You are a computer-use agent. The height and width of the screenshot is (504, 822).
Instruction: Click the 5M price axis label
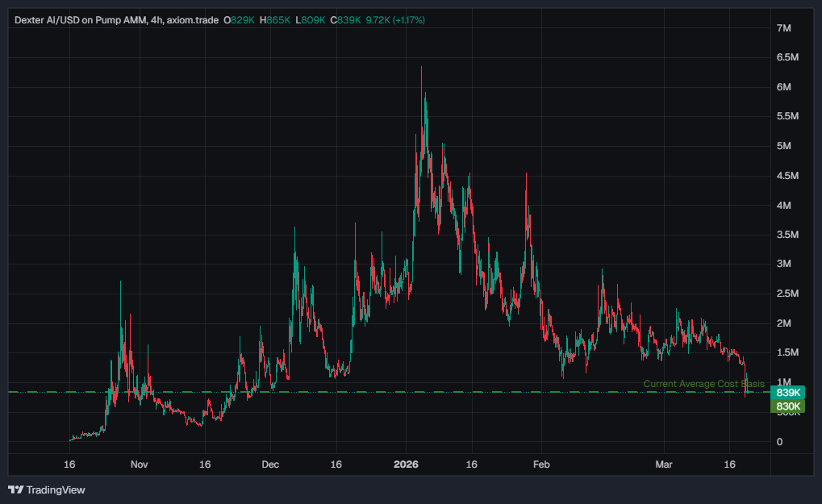[x=784, y=146]
